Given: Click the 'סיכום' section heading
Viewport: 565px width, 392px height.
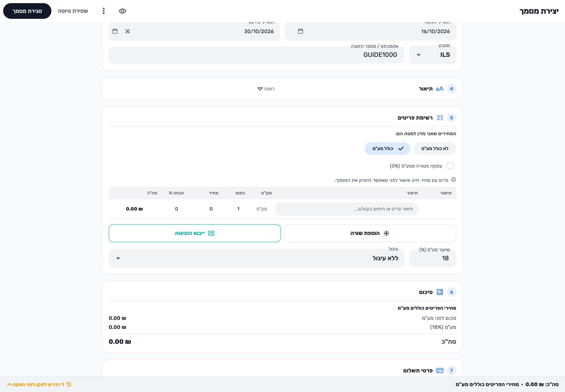Looking at the screenshot, I should [x=426, y=292].
